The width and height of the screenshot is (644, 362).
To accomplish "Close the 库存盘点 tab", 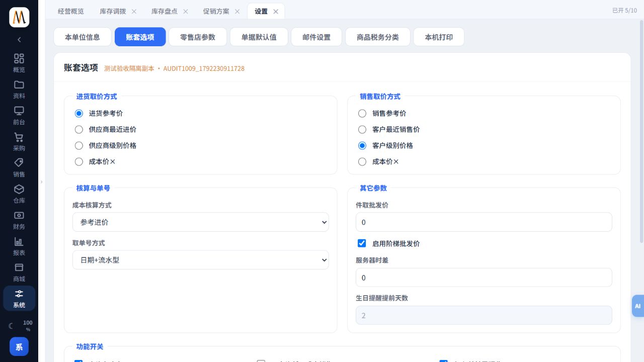I will pos(185,11).
